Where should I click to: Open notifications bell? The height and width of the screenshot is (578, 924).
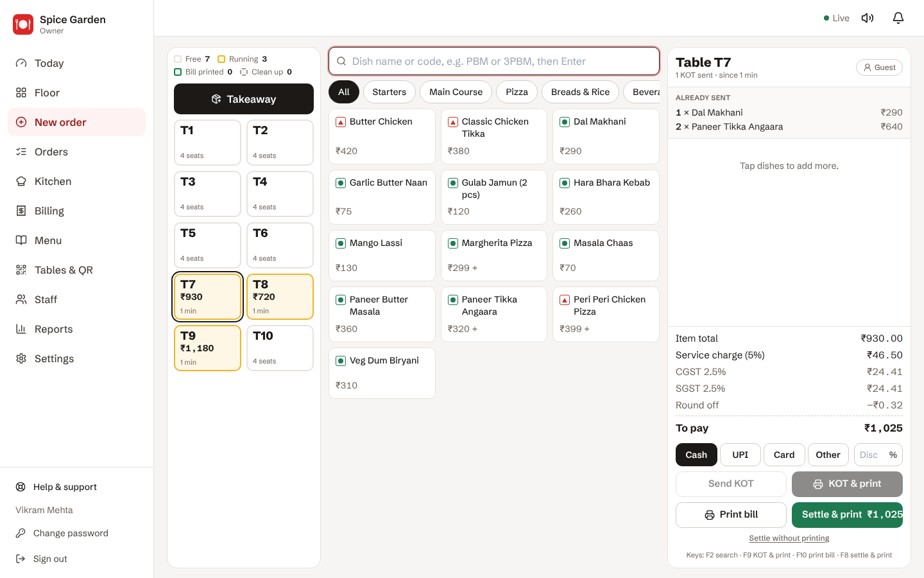(898, 18)
